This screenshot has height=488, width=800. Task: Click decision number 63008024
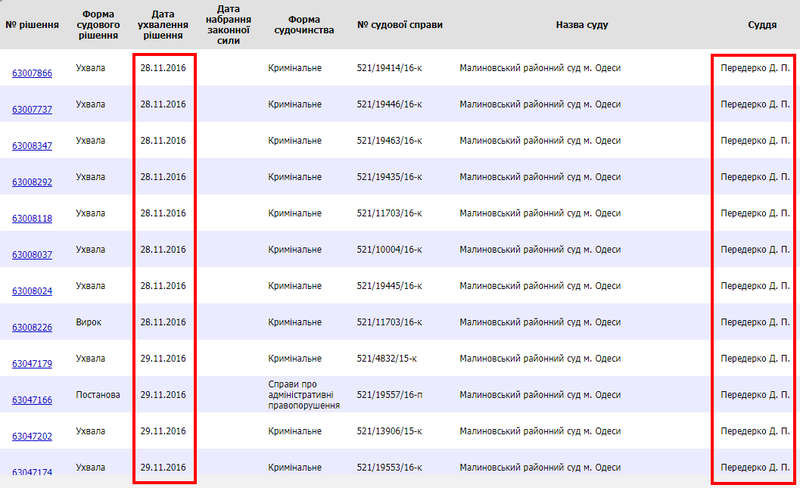(32, 291)
